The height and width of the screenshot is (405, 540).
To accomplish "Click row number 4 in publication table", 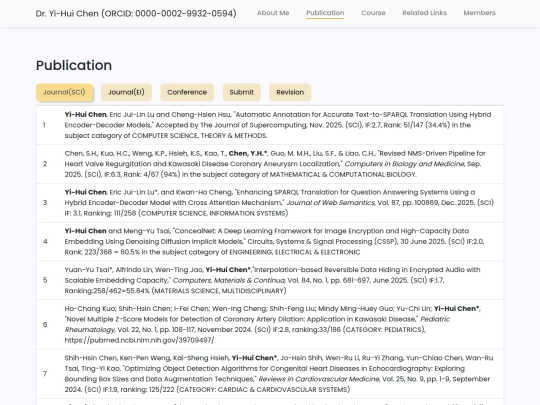I will click(45, 241).
